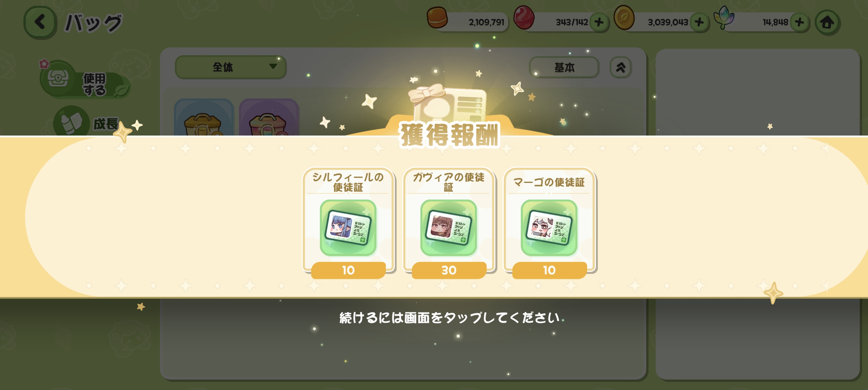
Task: Tap the 獲得報酬 banner title
Action: coord(449,135)
